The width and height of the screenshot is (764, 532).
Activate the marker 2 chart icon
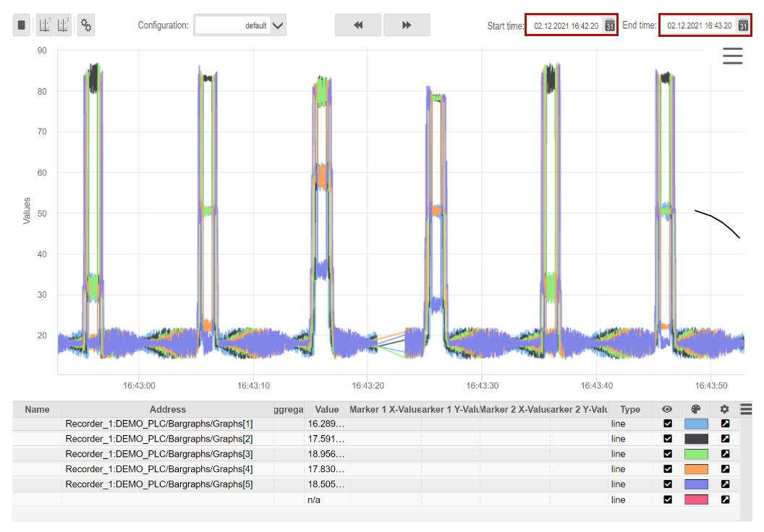tap(63, 25)
